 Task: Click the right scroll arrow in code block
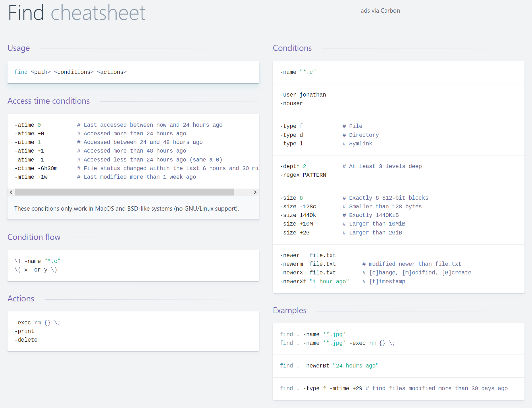click(255, 192)
